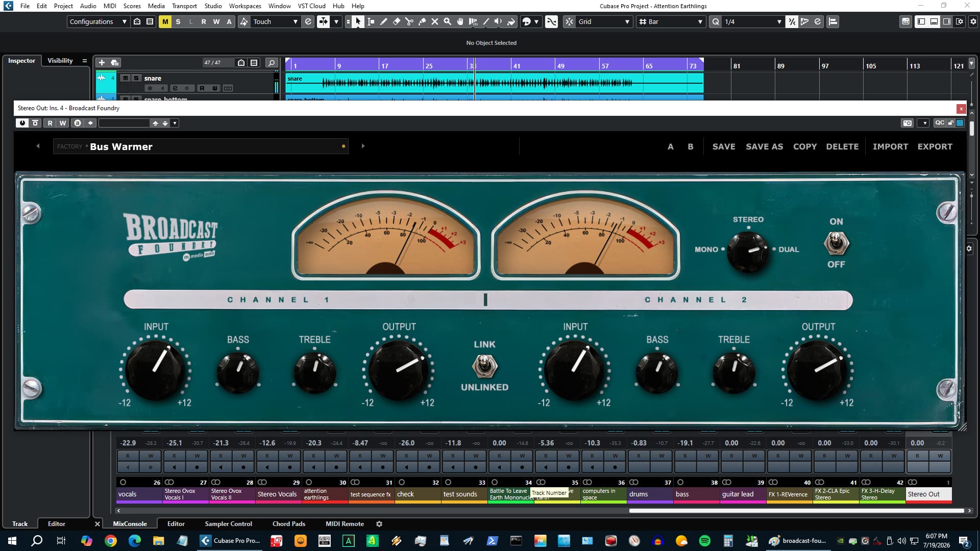The height and width of the screenshot is (551, 980).
Task: Select the Mute X tool
Action: point(434,21)
